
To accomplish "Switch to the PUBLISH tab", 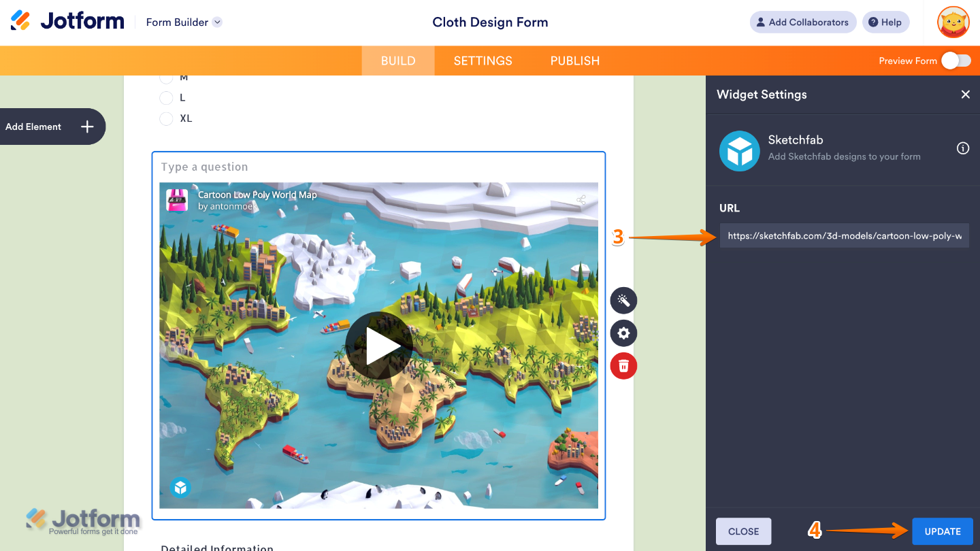I will pyautogui.click(x=574, y=61).
